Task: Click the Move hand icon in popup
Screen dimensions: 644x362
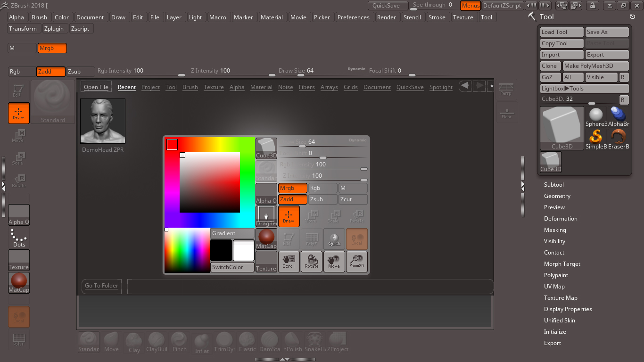Action: (x=334, y=262)
